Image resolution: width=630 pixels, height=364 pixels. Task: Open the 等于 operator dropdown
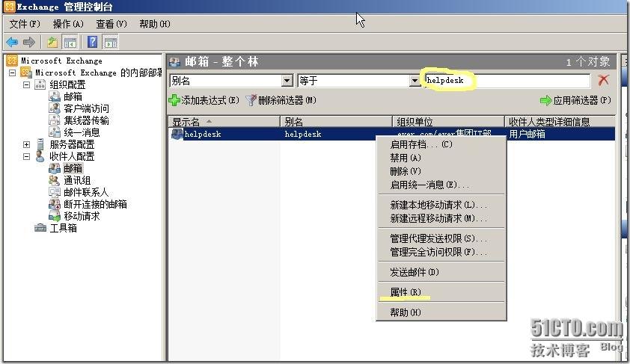(x=414, y=81)
